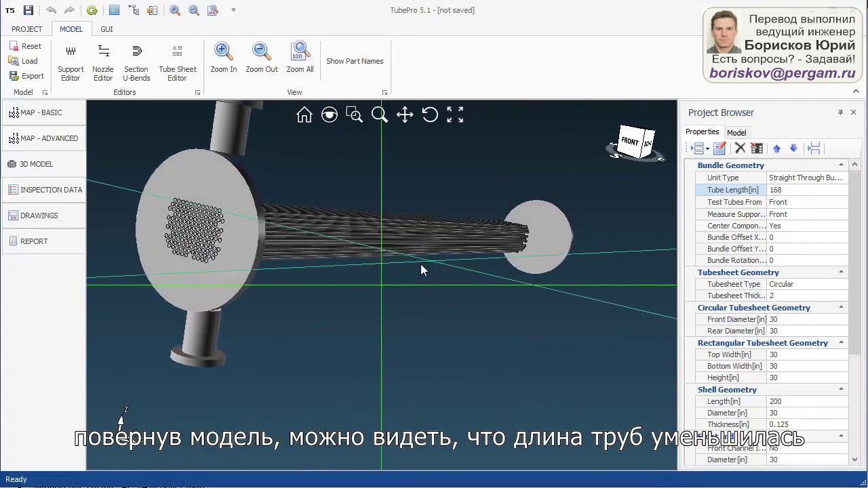Image resolution: width=868 pixels, height=488 pixels.
Task: Click the Unit Type value Straight Through
Action: point(807,178)
